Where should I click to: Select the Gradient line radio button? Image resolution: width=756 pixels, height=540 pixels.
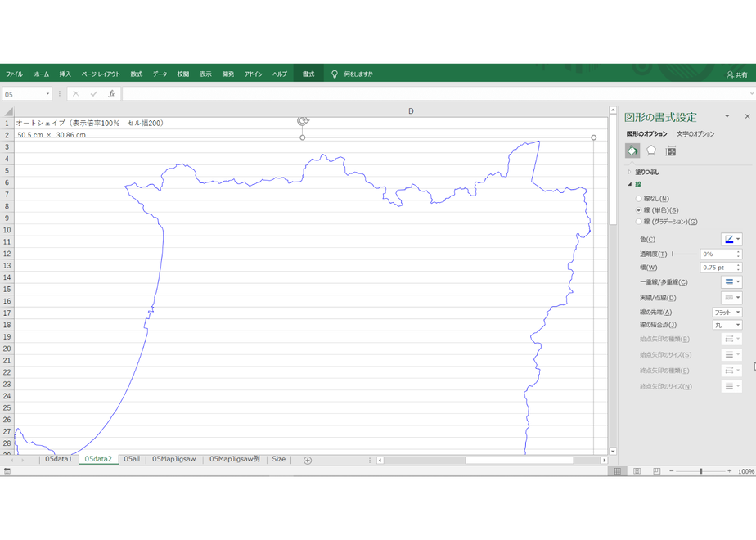638,222
